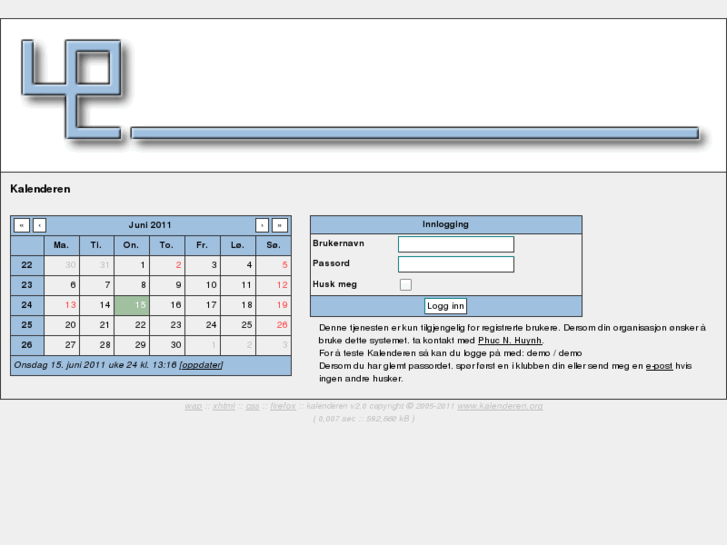Click the site logo in the header

[72, 90]
